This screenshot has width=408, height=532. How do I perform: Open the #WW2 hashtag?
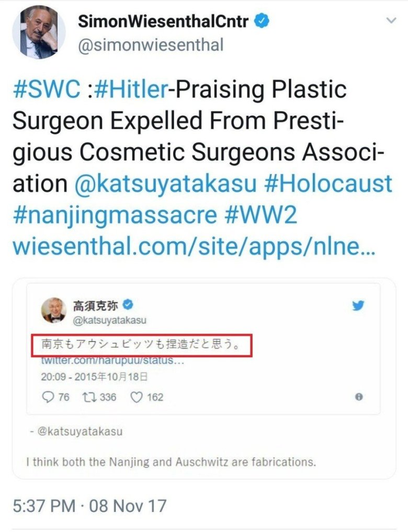tap(260, 215)
